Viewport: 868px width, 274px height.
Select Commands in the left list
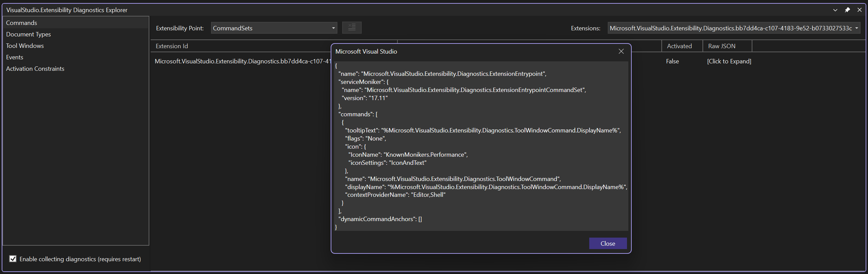(x=76, y=23)
